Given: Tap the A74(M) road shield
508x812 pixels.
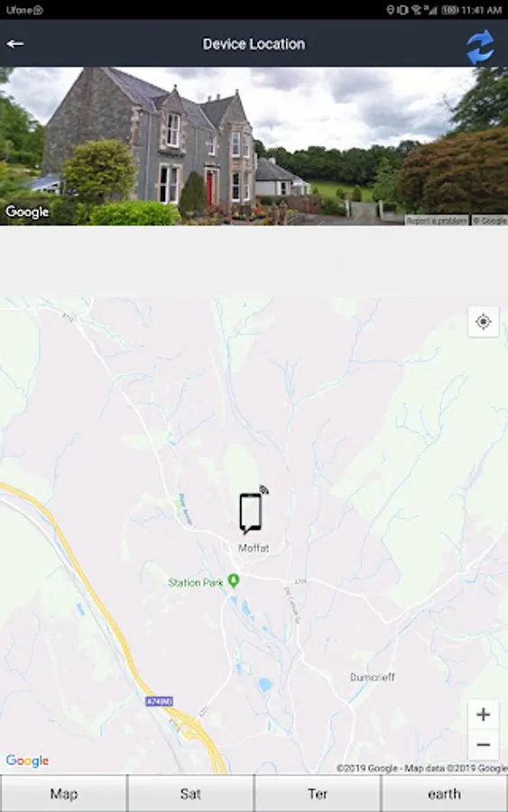Looking at the screenshot, I should [160, 701].
